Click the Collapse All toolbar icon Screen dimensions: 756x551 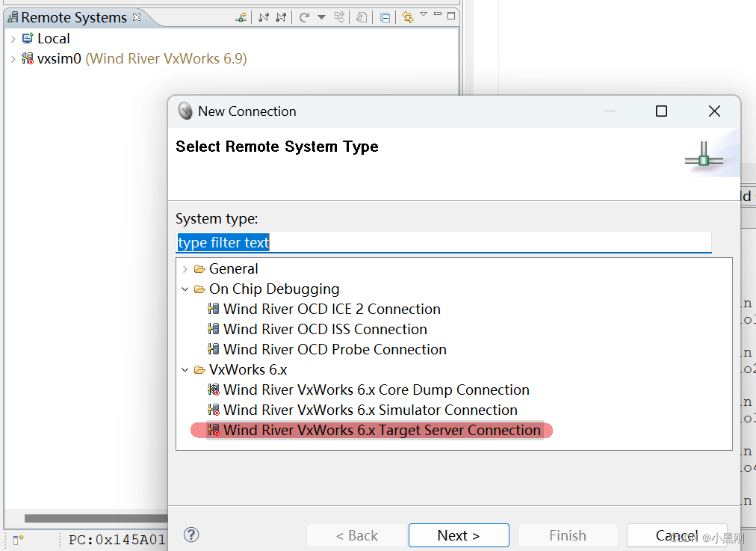385,19
